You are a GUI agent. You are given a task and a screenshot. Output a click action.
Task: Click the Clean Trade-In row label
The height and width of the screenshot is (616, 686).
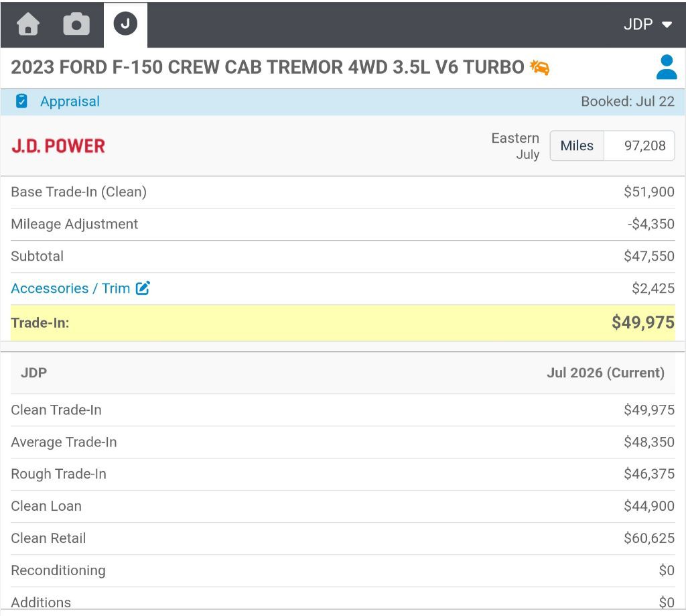(56, 410)
